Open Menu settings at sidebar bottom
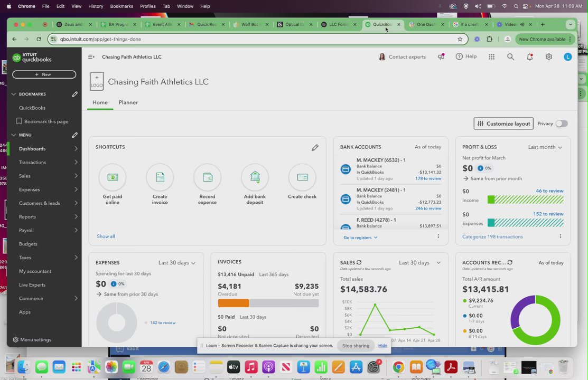The height and width of the screenshot is (380, 588). tap(32, 339)
